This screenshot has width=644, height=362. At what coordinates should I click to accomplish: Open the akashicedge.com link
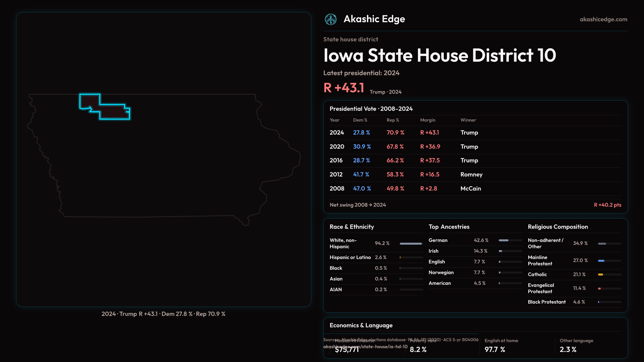603,19
